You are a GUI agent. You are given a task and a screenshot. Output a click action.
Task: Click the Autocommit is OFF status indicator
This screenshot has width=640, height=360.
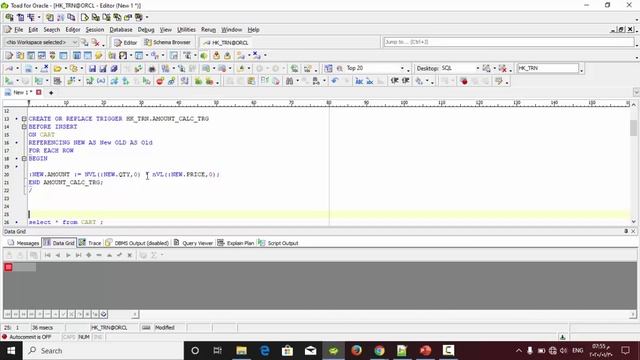27,337
